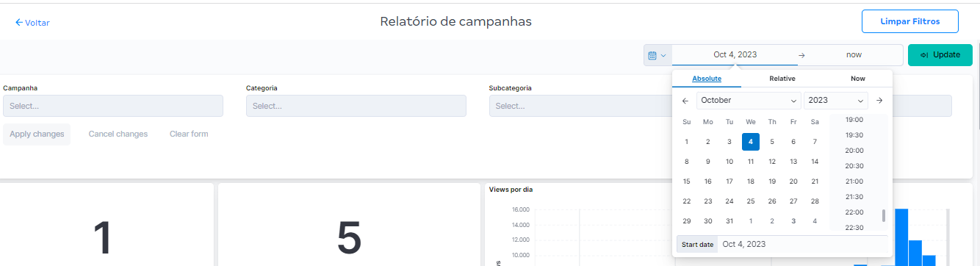This screenshot has width=980, height=266.
Task: Select the Absolute tab
Action: (x=707, y=79)
